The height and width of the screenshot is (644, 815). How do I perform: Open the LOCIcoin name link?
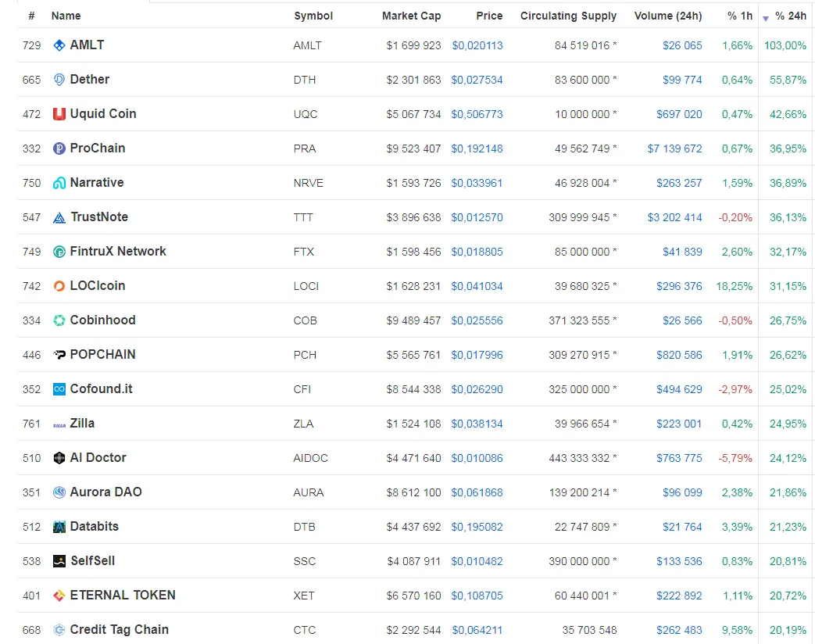coord(98,286)
